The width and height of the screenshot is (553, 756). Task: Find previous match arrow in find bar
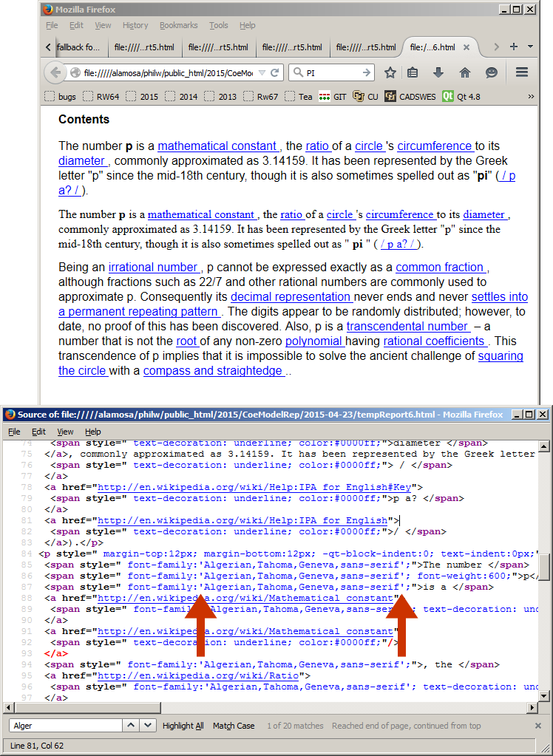[131, 725]
